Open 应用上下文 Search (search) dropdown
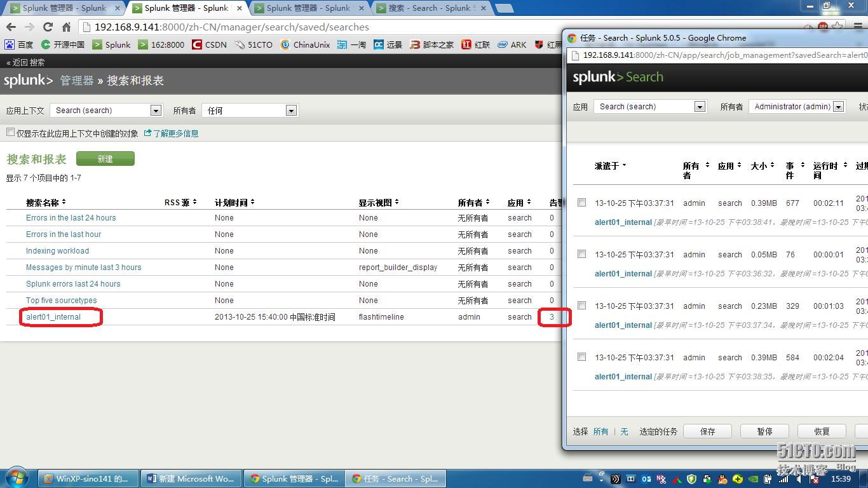 [106, 110]
